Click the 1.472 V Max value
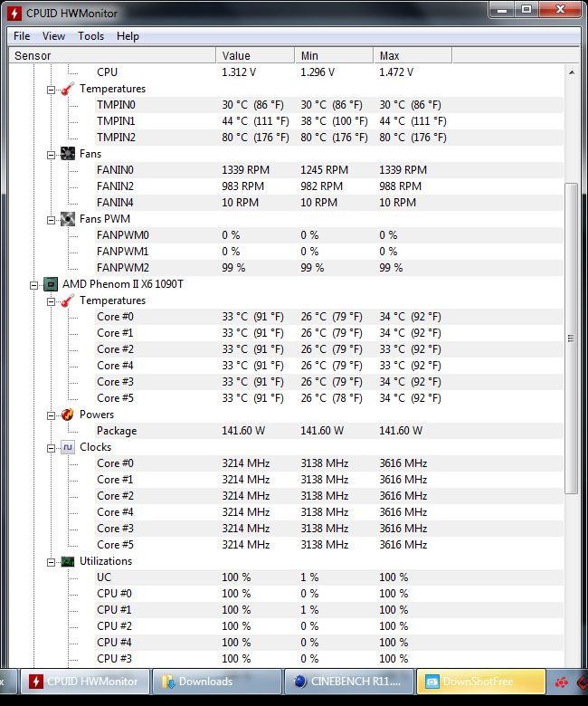 click(x=396, y=72)
